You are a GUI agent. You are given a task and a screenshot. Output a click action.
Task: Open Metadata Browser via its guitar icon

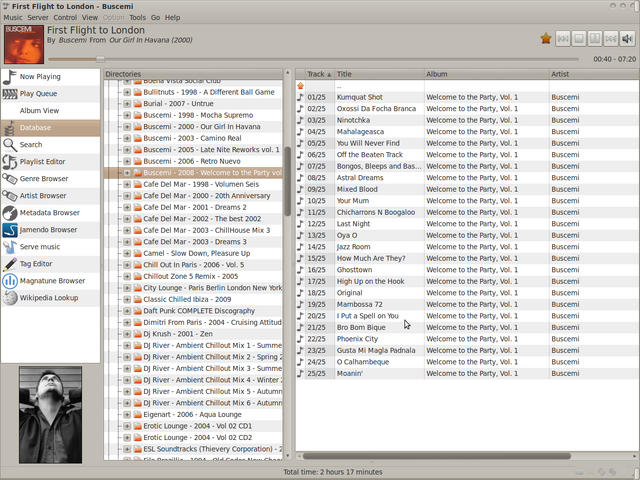(x=10, y=213)
